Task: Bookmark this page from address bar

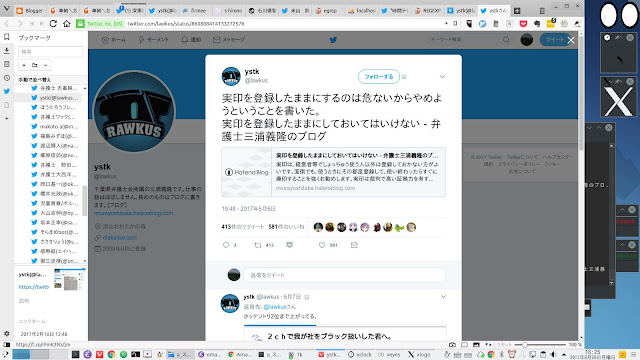Action: pos(455,24)
